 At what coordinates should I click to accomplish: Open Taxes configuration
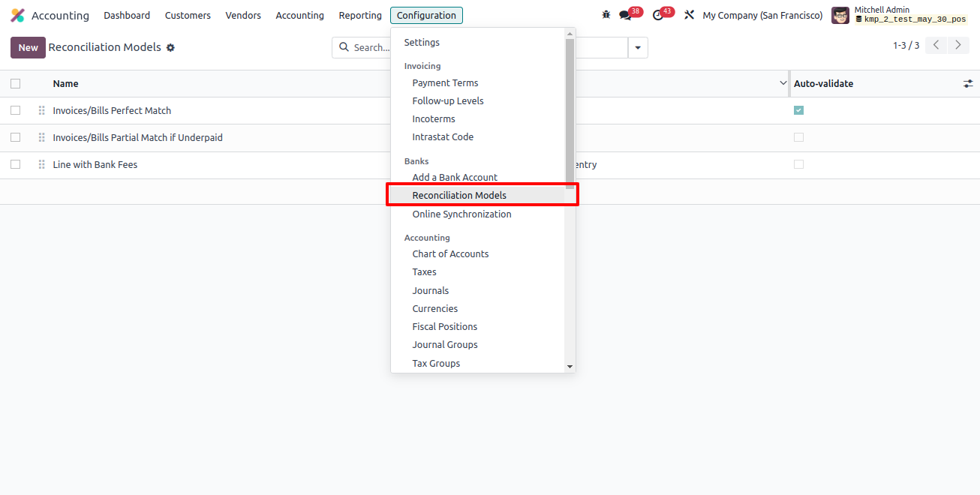coord(424,272)
